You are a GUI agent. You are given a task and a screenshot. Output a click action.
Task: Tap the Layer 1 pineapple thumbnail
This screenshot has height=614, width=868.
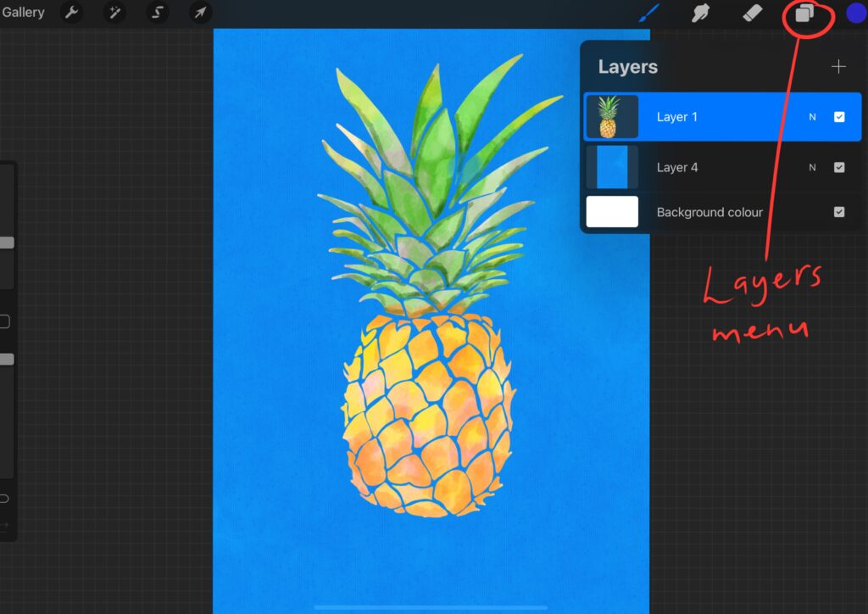(612, 116)
